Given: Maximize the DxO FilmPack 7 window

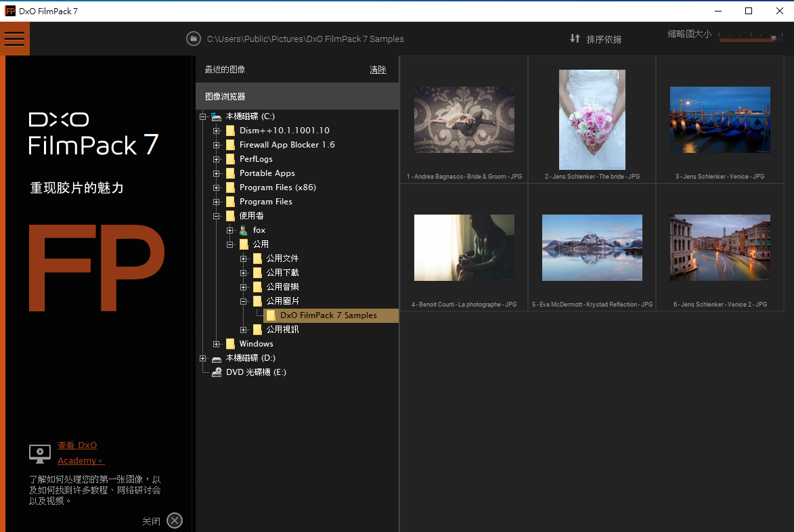Looking at the screenshot, I should [749, 11].
